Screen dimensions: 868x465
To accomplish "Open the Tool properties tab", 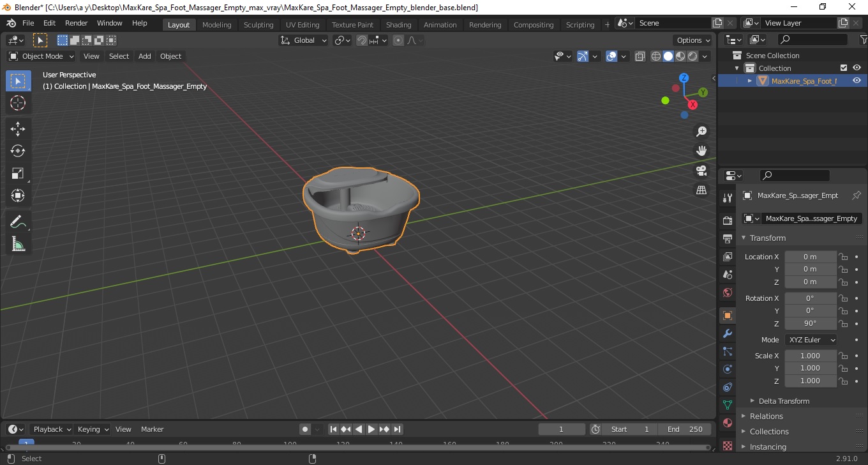I will [728, 197].
